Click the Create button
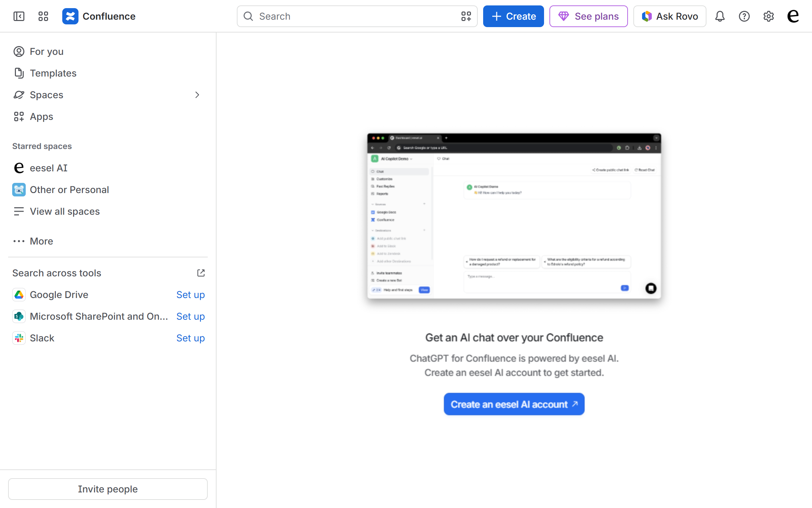Screen dimensions: 812x508 coord(513,16)
